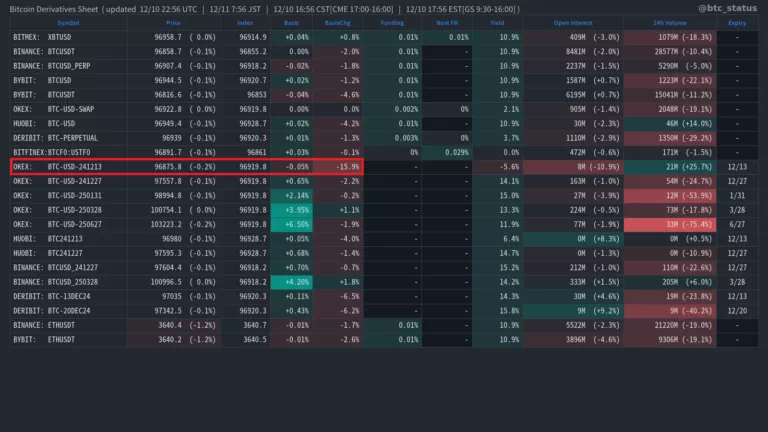The image size is (768, 432).
Task: Click the 12M (-53.9%) volume cell
Action: point(670,195)
